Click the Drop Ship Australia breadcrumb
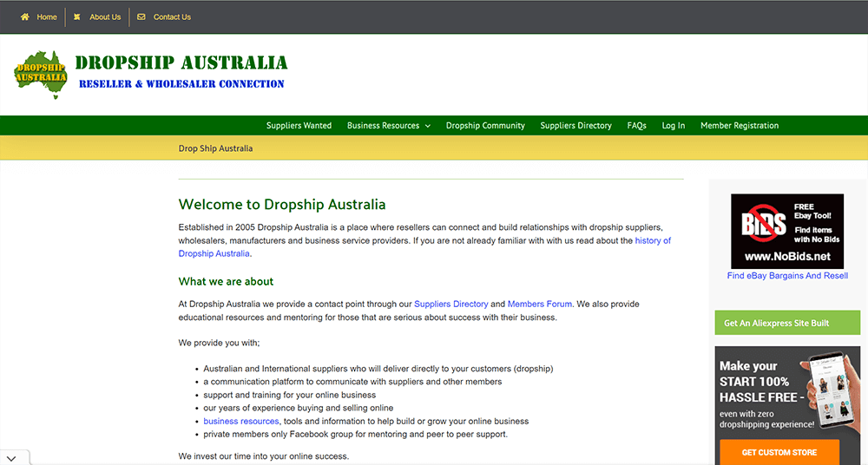 point(215,148)
